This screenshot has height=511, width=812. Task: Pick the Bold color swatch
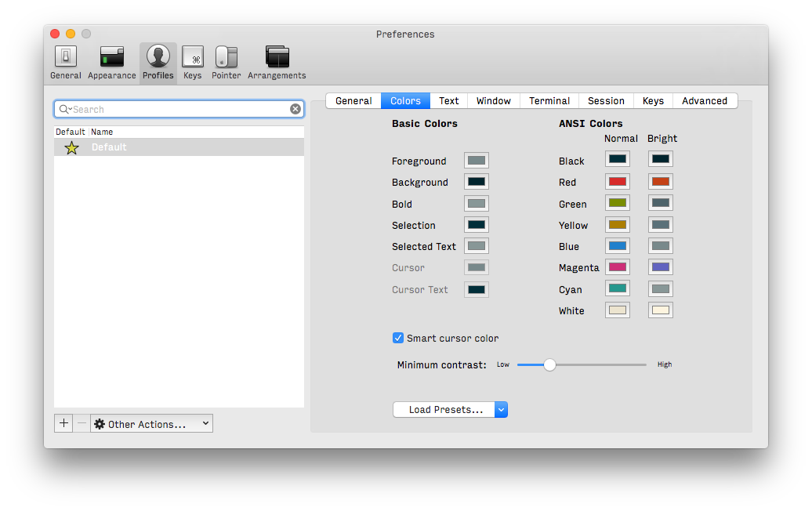point(477,204)
